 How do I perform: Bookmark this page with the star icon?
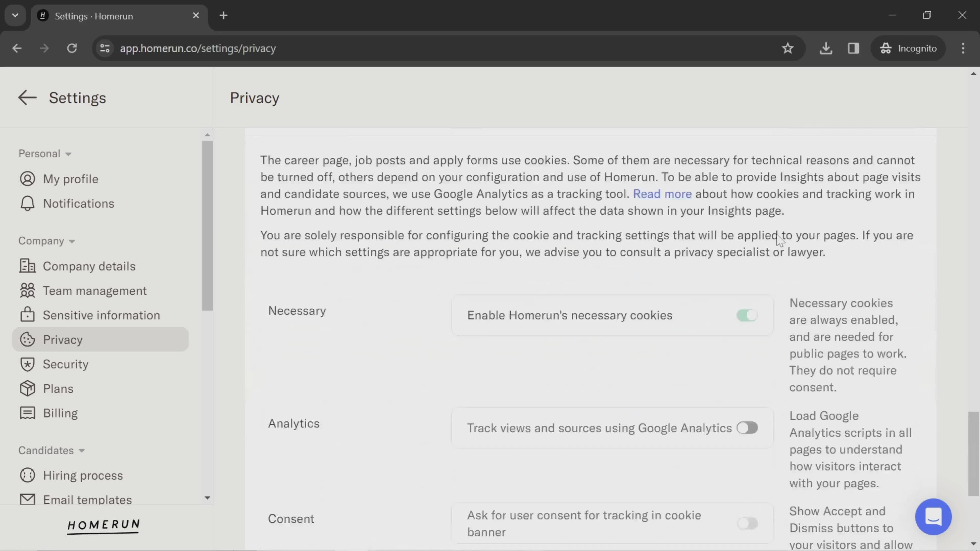pos(788,48)
